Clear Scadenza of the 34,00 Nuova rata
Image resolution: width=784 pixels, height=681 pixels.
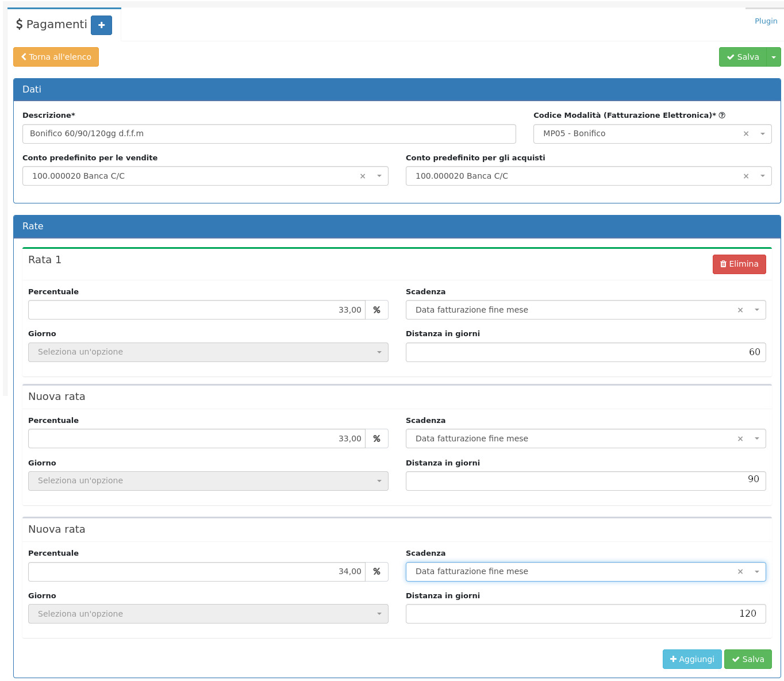pos(740,572)
